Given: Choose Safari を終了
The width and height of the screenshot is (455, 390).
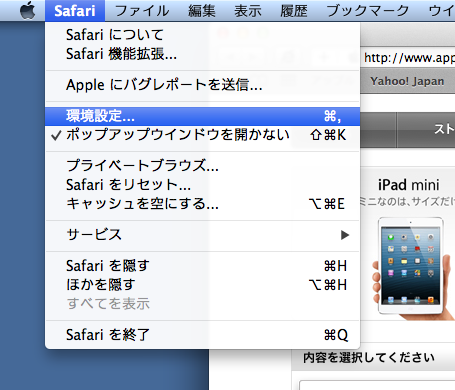Looking at the screenshot, I should (203, 335).
